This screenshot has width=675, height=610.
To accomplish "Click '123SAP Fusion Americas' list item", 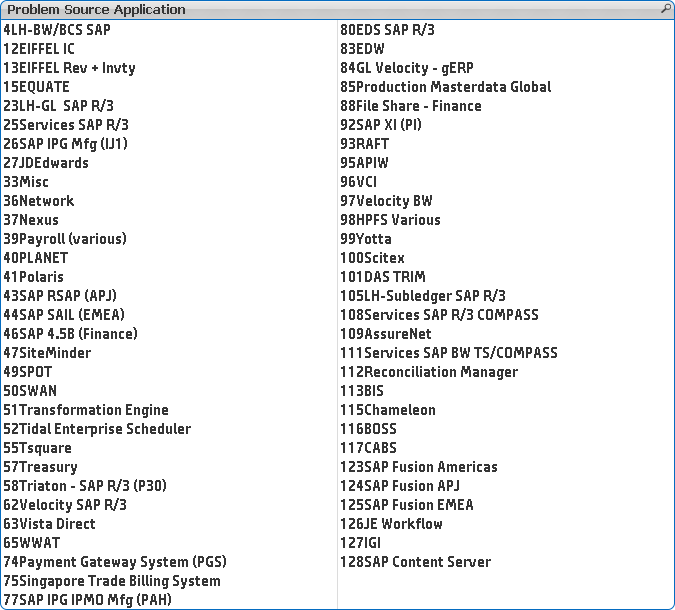I will coord(506,467).
